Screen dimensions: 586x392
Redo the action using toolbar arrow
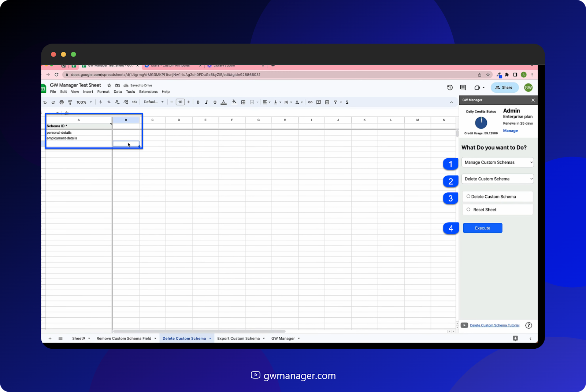(53, 102)
